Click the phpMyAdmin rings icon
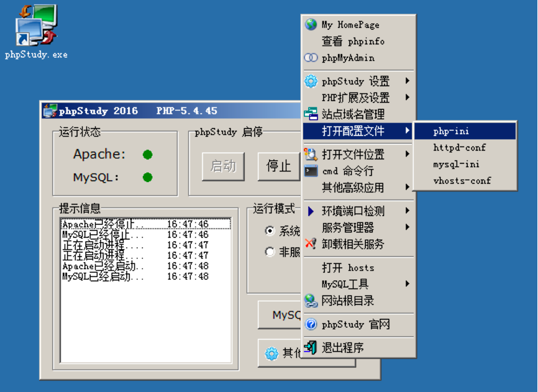The image size is (538, 392). pos(311,58)
